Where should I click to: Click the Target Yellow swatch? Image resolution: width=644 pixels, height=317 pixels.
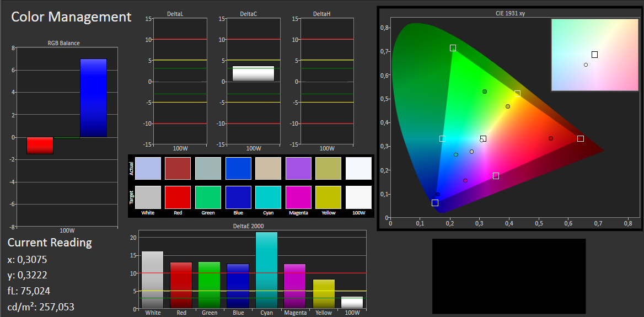coord(329,197)
